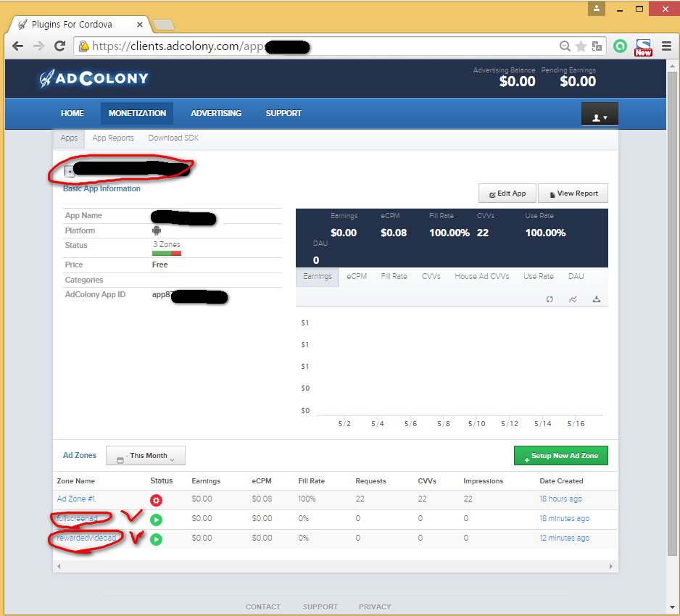Expand the app selector arrow beside redacted app name
Viewport: 680px width, 616px height.
[69, 172]
